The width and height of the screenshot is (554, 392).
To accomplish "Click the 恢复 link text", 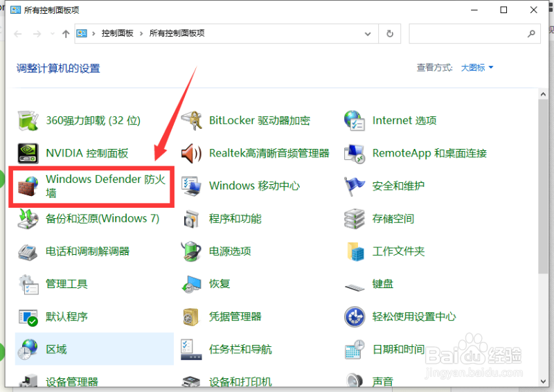I will pos(220,284).
